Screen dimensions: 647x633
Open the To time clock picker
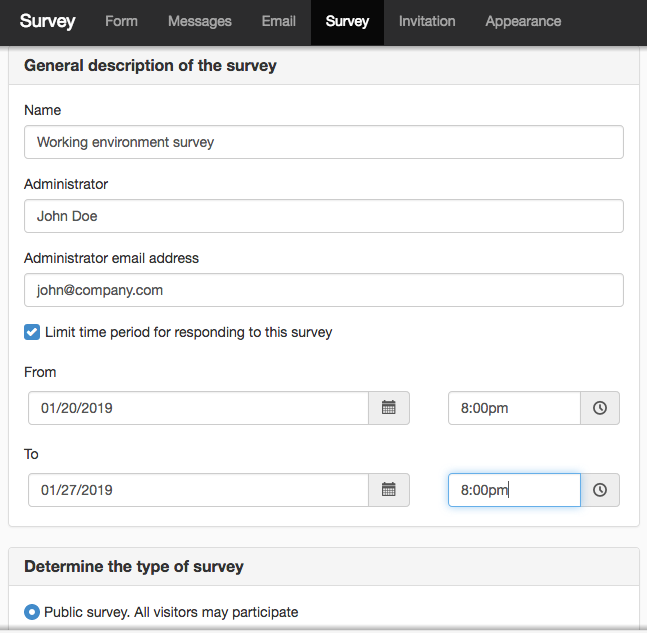[x=600, y=490]
